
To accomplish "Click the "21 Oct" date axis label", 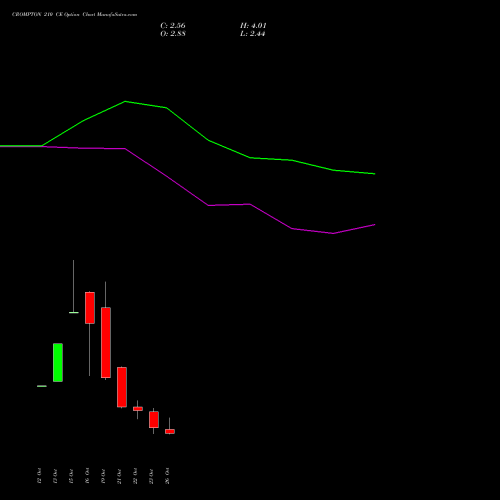I will click(119, 476).
